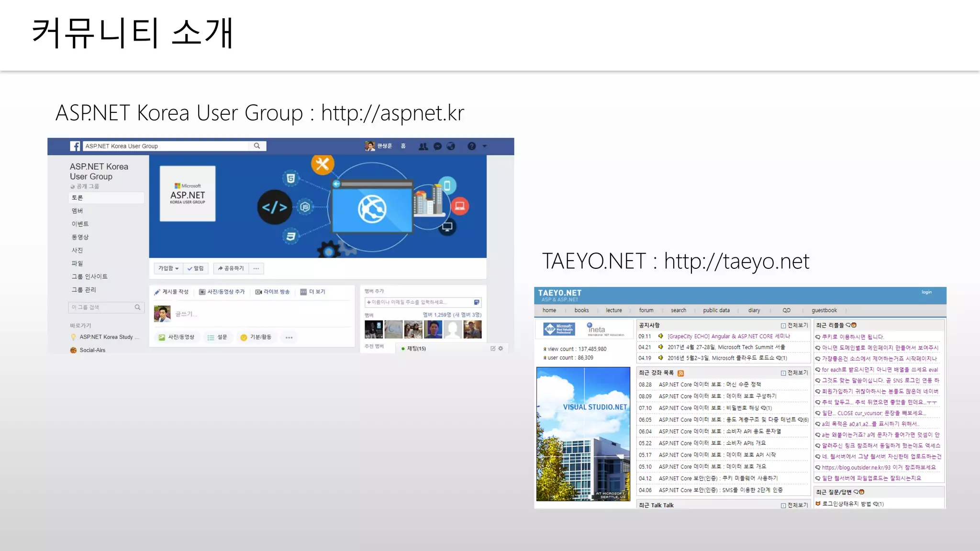Viewport: 980px width, 551px height.
Task: Select 멤버 in the group sidebar
Action: (78, 211)
